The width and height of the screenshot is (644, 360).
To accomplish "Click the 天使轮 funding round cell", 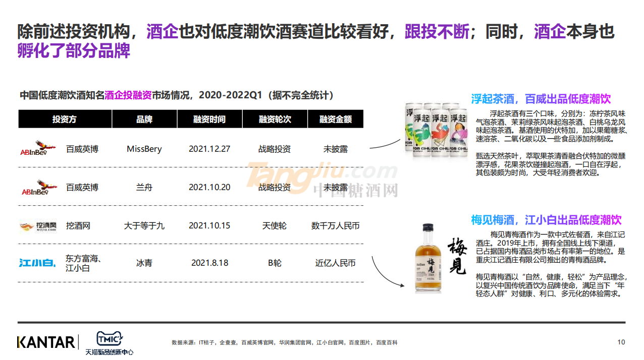I will click(275, 225).
